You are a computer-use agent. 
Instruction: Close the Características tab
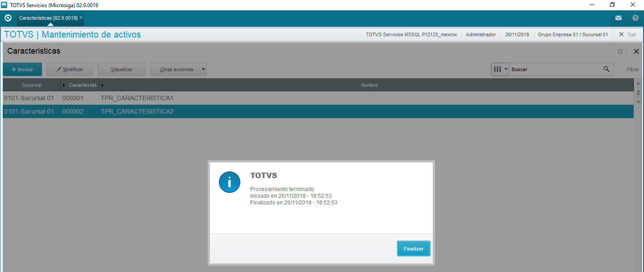pyautogui.click(x=81, y=17)
